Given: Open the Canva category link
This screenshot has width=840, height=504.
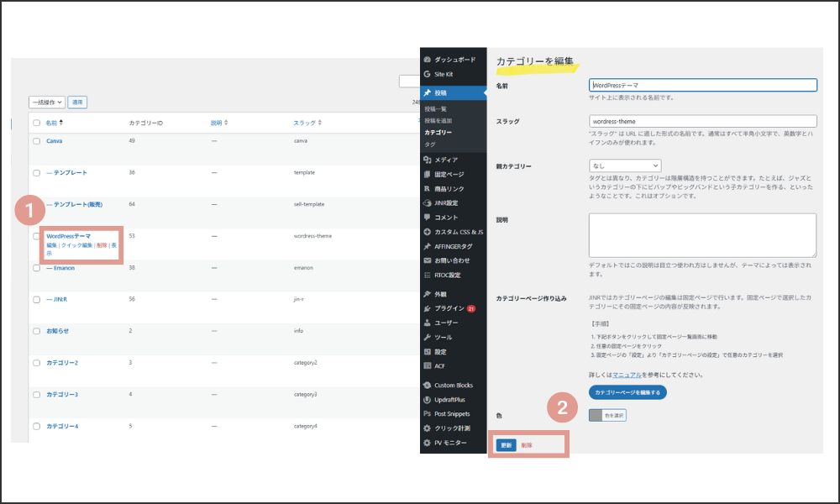Looking at the screenshot, I should (54, 141).
